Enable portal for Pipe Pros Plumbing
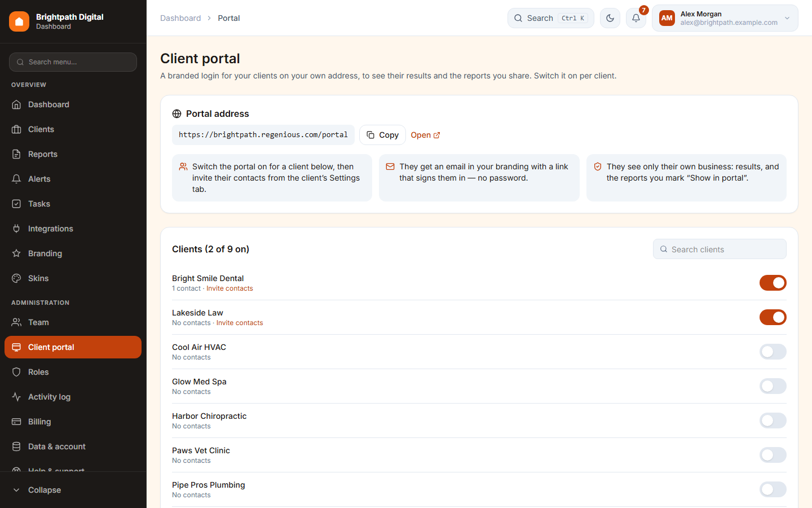 click(773, 489)
